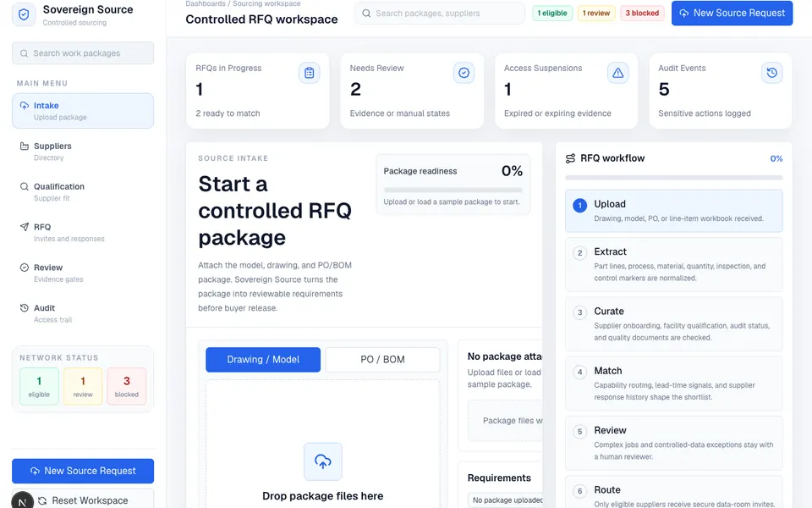
Task: Open the Audit access trail item
Action: [83, 313]
